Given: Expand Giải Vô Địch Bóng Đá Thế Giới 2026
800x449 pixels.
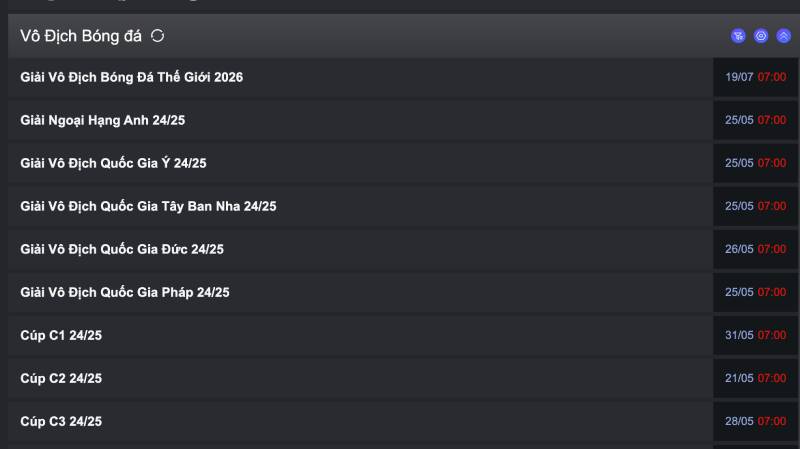Looking at the screenshot, I should pos(132,77).
